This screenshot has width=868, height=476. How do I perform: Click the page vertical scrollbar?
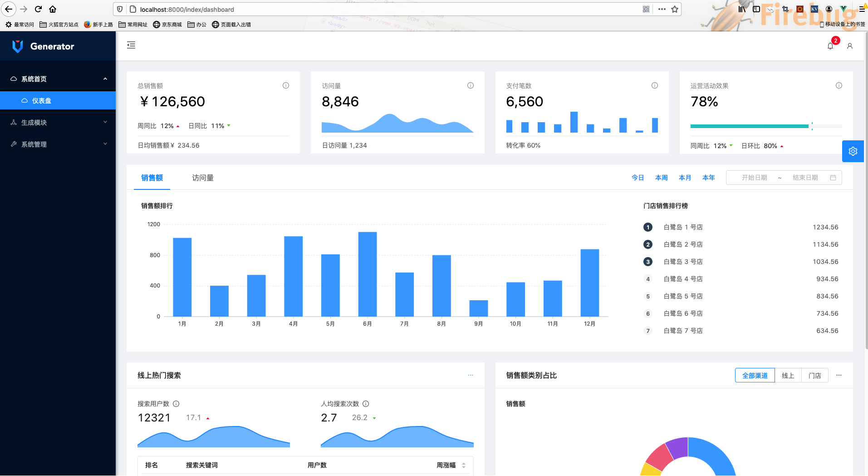coord(866,191)
